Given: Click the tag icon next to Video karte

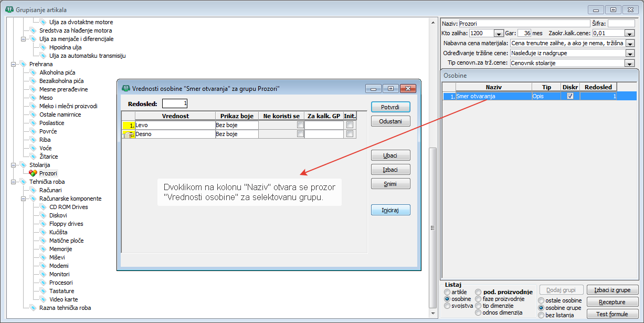Looking at the screenshot, I should pos(43,299).
